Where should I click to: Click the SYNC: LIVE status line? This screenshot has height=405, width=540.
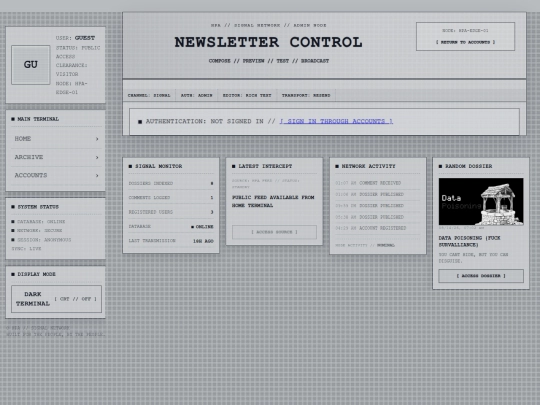point(26,249)
